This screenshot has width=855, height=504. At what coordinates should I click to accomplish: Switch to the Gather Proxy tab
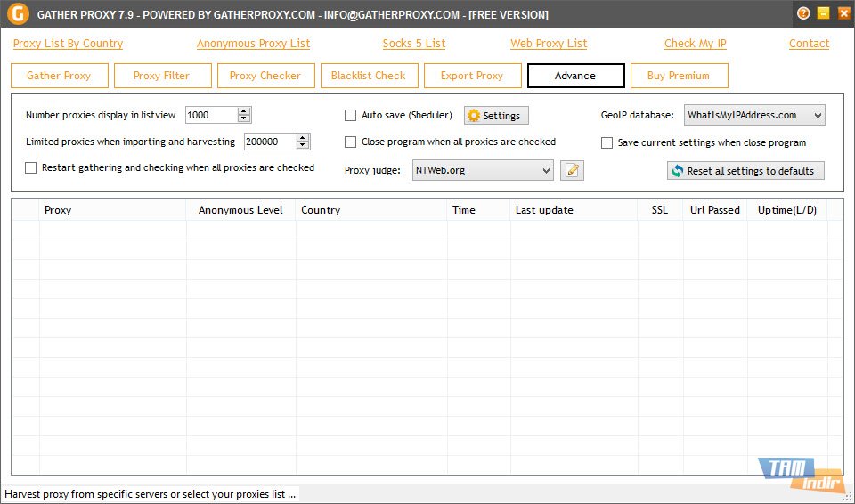(60, 76)
